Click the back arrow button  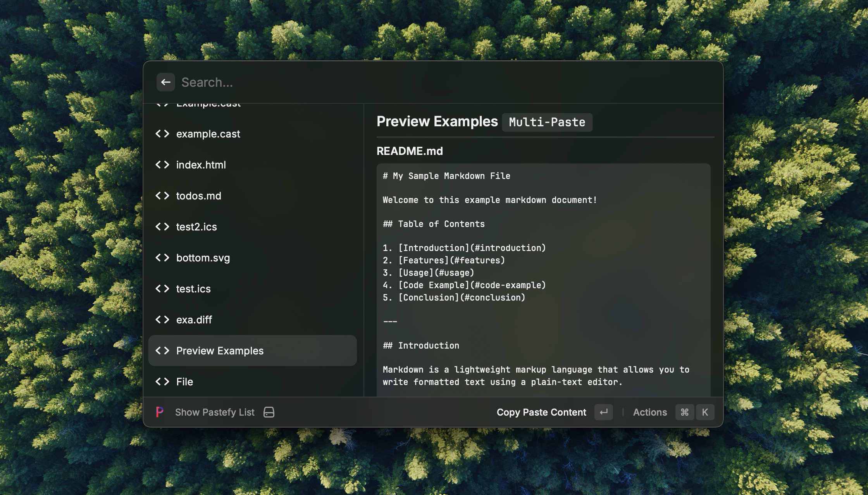coord(165,82)
